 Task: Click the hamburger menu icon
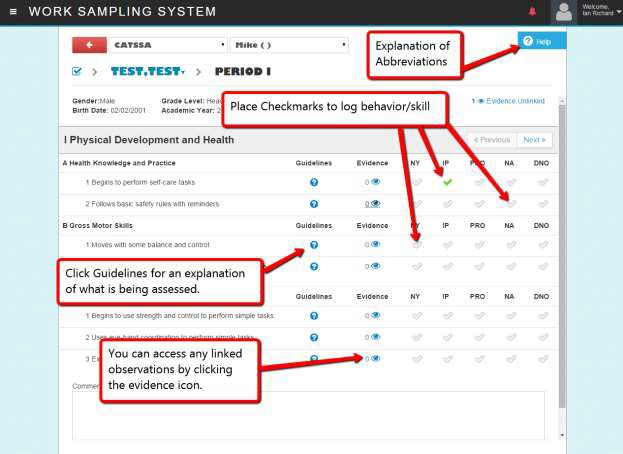11,12
